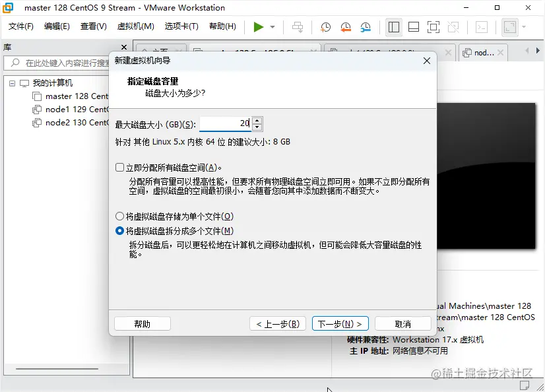Open the 选项卡(T) menu
The height and width of the screenshot is (392, 545).
coord(181,26)
